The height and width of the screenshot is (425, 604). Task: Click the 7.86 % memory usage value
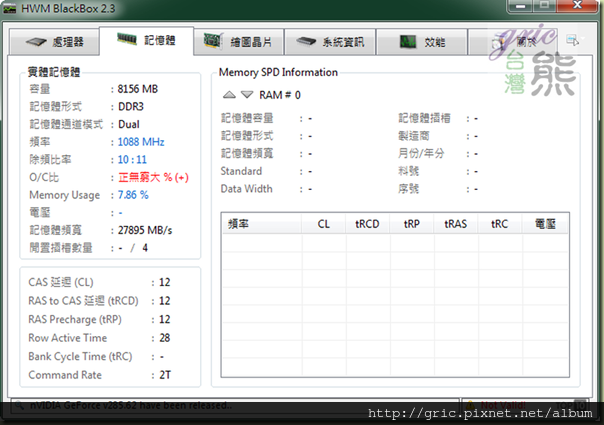pos(133,195)
